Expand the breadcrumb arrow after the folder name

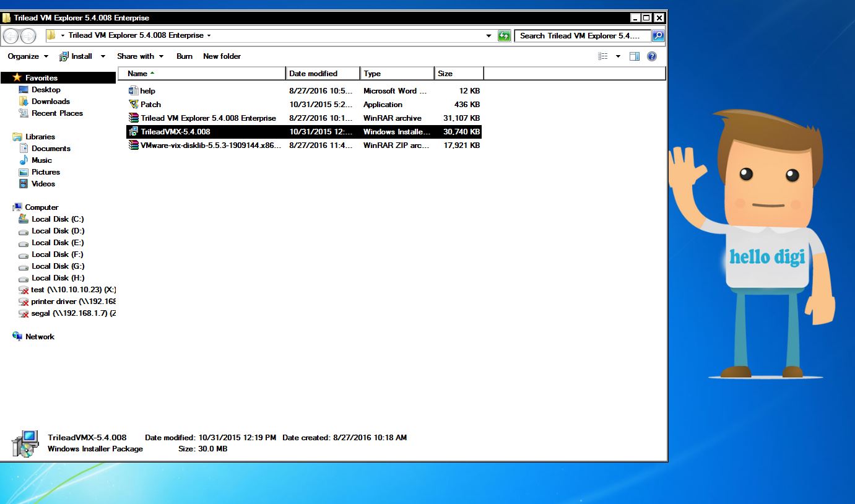click(209, 36)
